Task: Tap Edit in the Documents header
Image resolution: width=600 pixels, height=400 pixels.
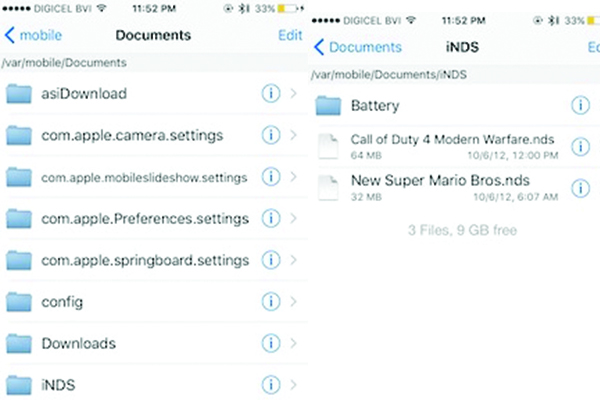Action: click(x=290, y=36)
